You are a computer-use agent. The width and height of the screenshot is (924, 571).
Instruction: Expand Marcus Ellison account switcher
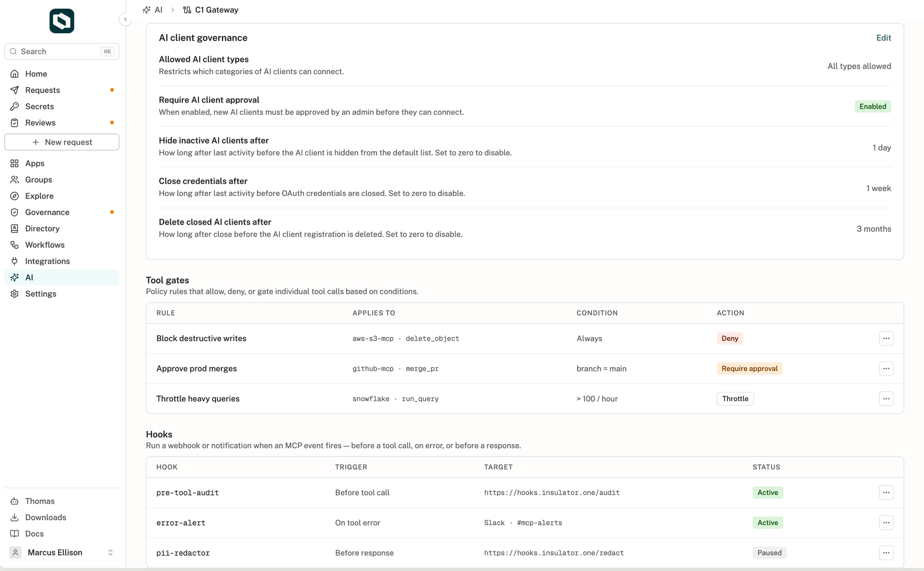(110, 553)
